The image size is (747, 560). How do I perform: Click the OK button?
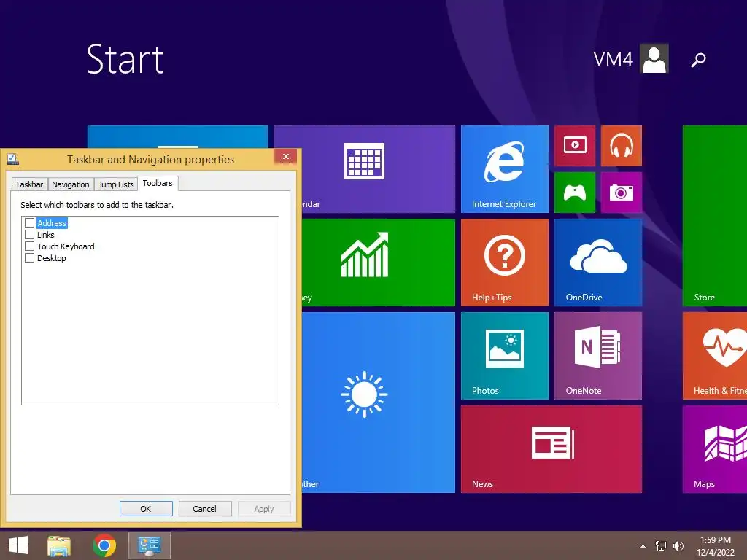(146, 508)
